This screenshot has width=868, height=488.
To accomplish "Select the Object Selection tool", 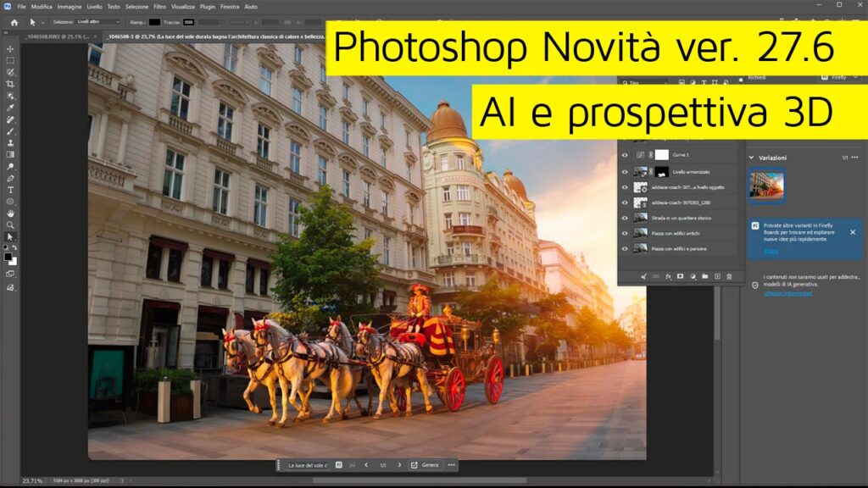I will [x=10, y=72].
